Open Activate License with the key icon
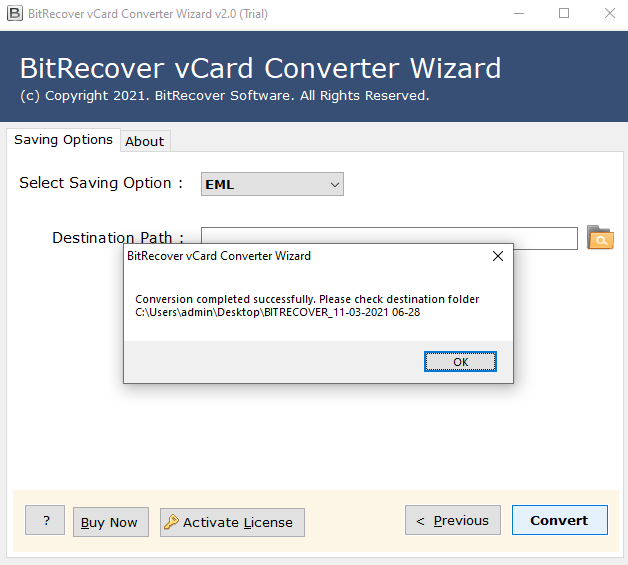Screen dimensions: 628x565 point(232,522)
